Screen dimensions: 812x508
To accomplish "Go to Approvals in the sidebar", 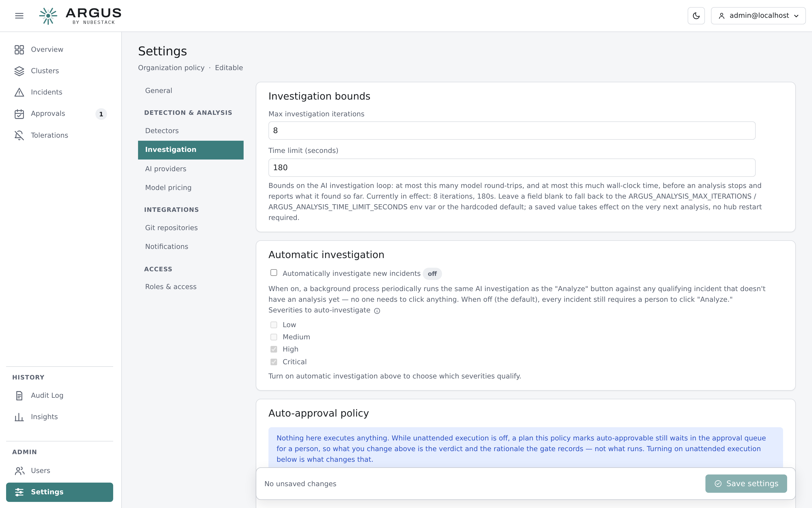I will coord(59,114).
